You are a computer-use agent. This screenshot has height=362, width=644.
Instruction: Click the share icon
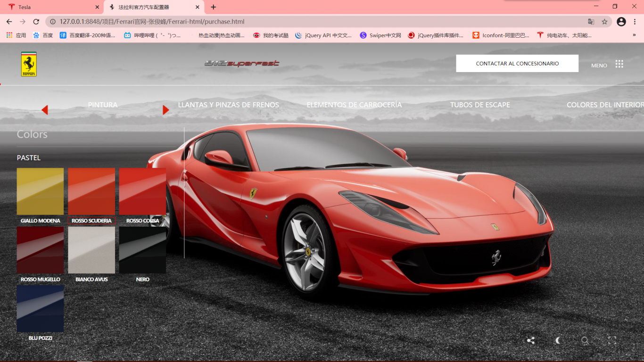(531, 340)
